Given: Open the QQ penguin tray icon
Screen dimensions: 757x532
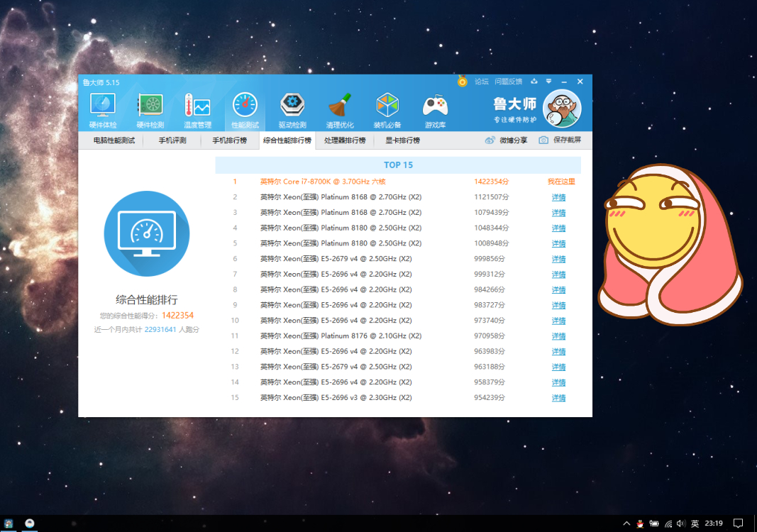Looking at the screenshot, I should [x=640, y=523].
